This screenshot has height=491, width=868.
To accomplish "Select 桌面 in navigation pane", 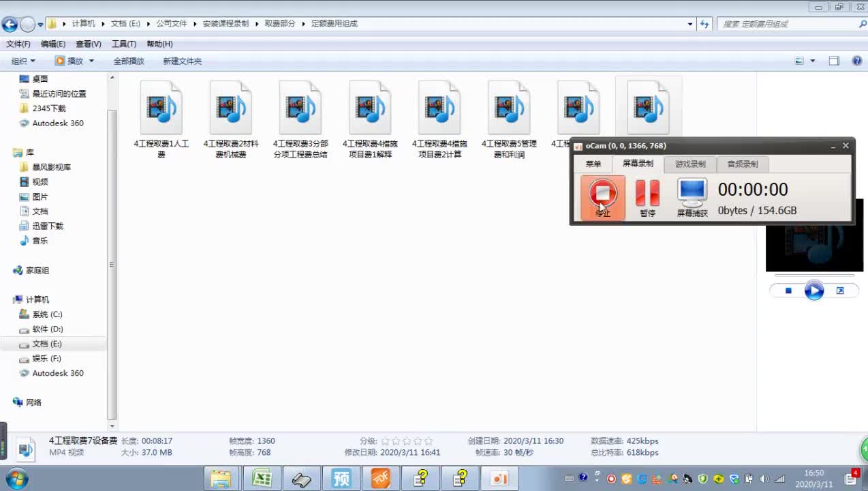I will tap(40, 78).
